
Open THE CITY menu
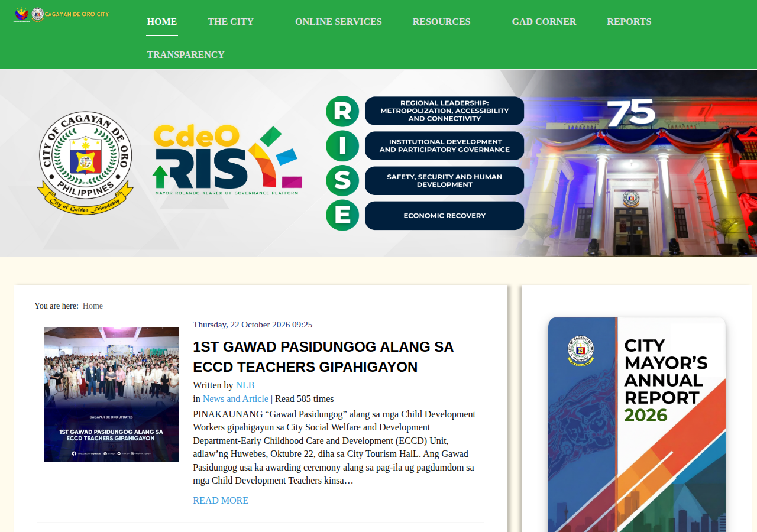(231, 22)
